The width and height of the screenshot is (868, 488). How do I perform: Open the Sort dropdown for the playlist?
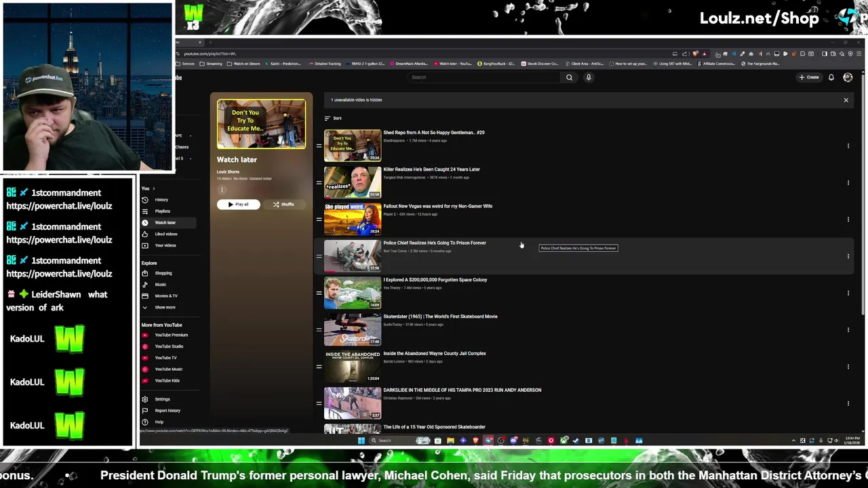(332, 119)
